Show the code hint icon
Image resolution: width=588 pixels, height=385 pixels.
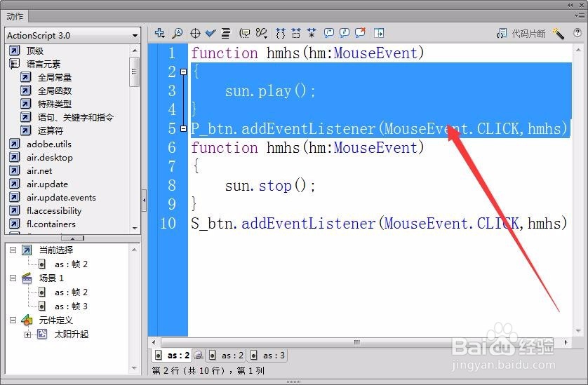pos(245,34)
